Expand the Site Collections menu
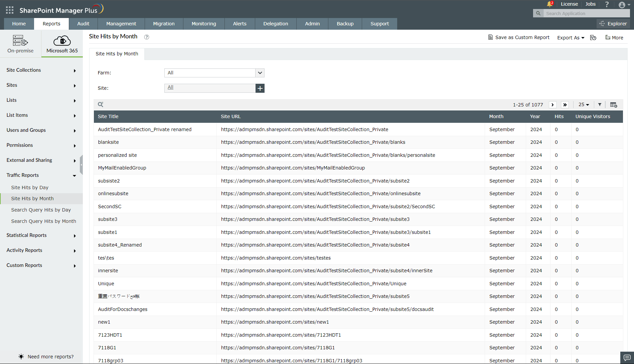This screenshot has height=364, width=634. 41,70
